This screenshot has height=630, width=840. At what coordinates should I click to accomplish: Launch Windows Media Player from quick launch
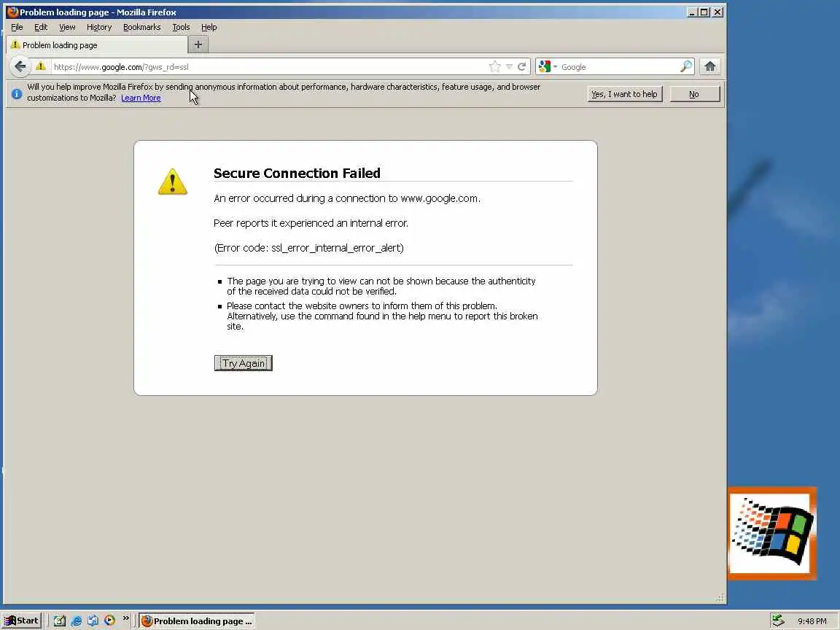pyautogui.click(x=109, y=621)
